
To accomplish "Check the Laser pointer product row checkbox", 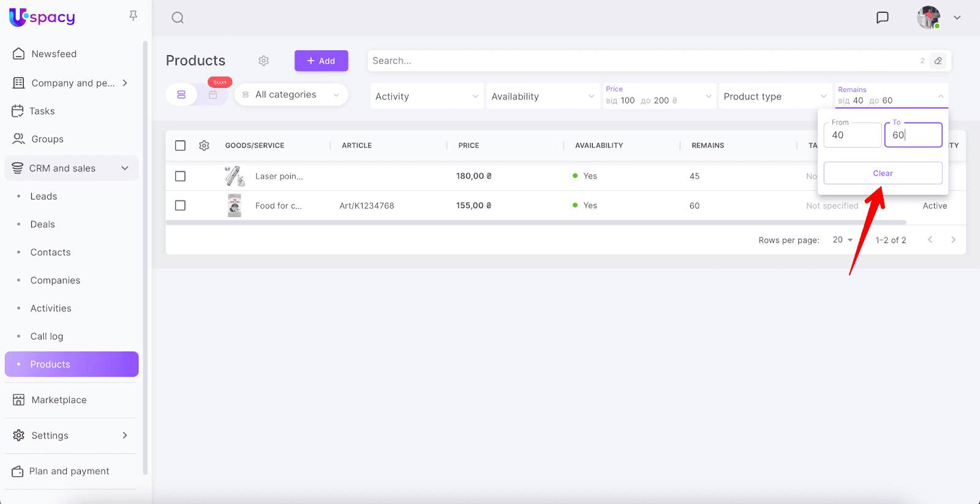I will pyautogui.click(x=180, y=176).
